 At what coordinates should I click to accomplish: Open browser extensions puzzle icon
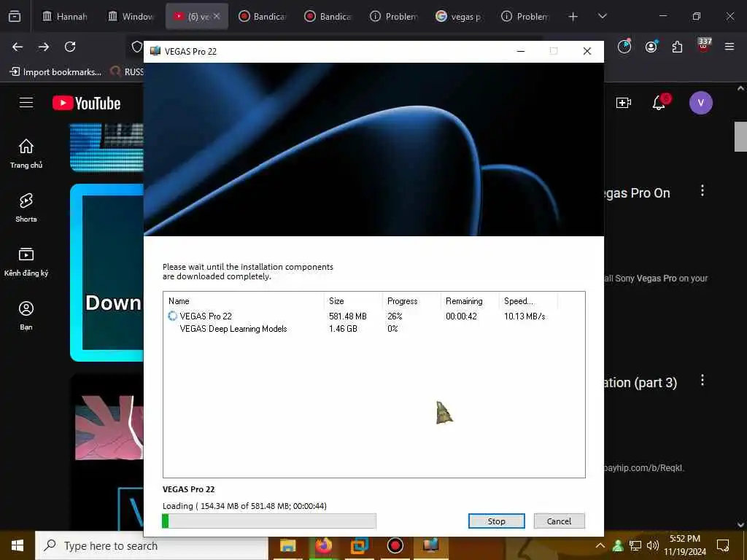677,47
